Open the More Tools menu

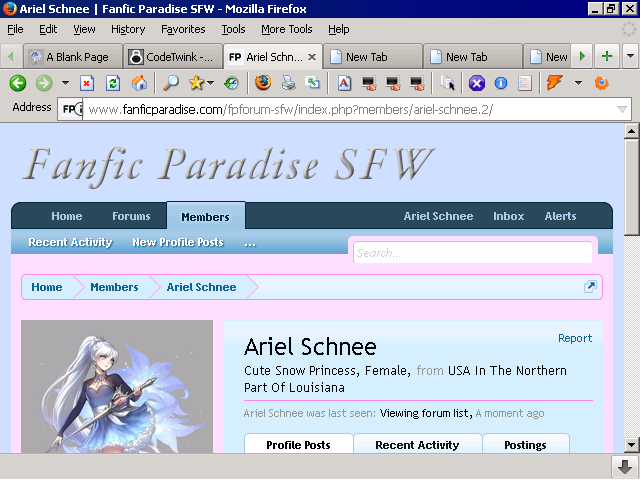pyautogui.click(x=287, y=29)
